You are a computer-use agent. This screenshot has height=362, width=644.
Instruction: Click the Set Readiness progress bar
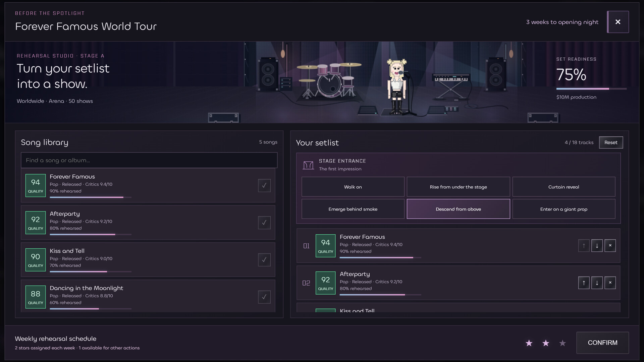[591, 89]
